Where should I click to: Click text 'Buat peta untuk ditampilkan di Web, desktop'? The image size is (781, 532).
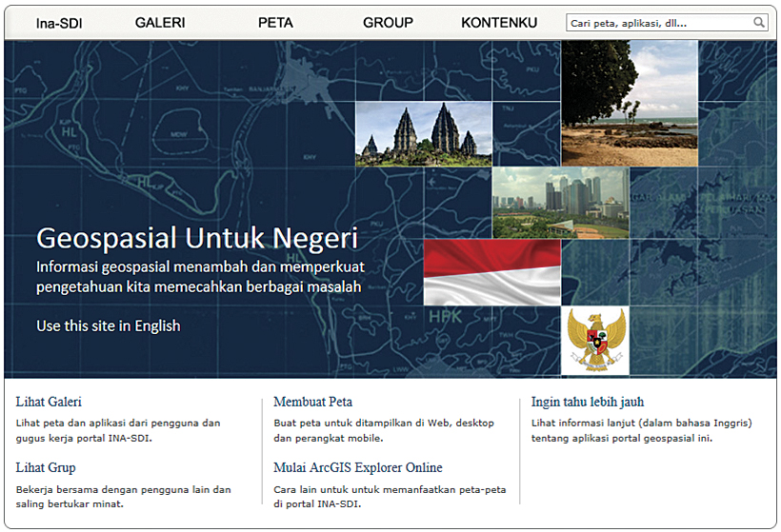point(384,423)
